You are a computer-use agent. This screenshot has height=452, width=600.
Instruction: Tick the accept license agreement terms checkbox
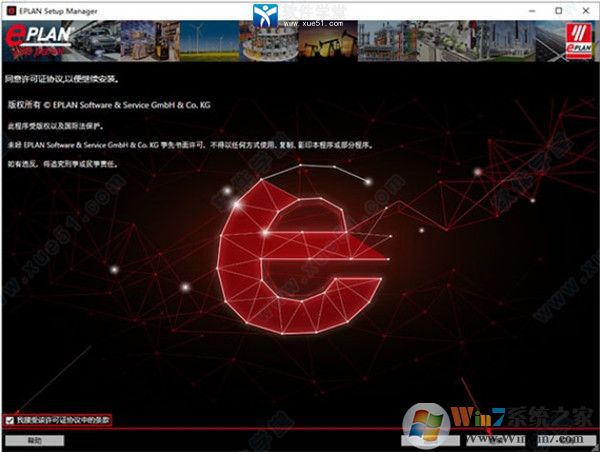[10, 420]
